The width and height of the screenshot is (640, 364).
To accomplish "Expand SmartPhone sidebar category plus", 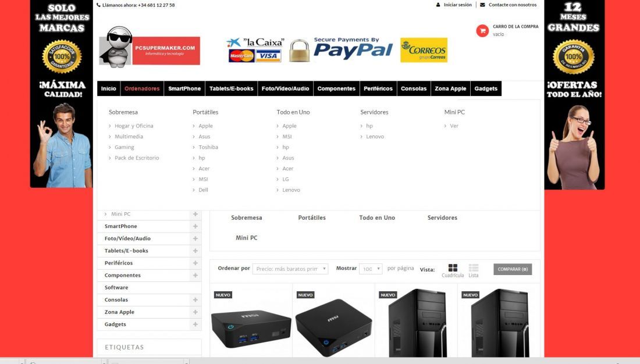I will tap(195, 226).
